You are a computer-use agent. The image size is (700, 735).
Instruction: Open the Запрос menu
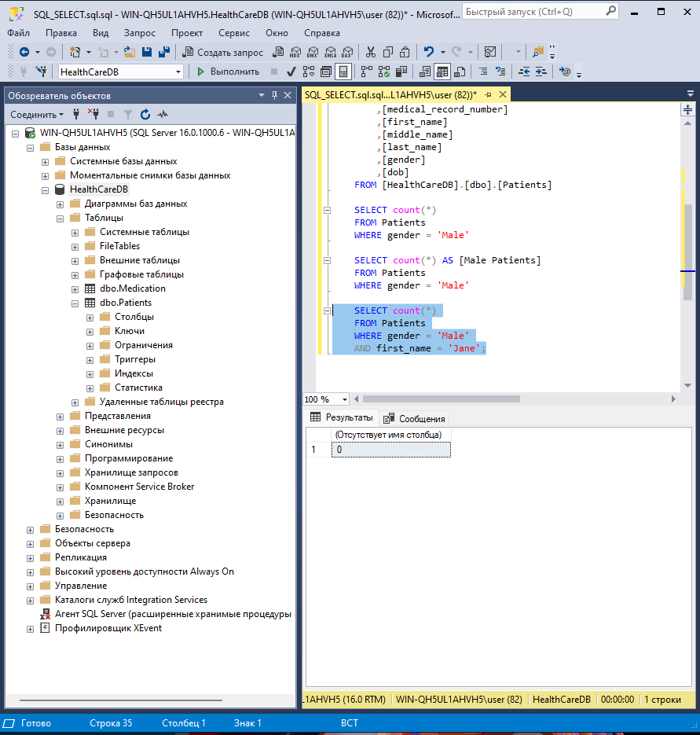click(x=140, y=33)
